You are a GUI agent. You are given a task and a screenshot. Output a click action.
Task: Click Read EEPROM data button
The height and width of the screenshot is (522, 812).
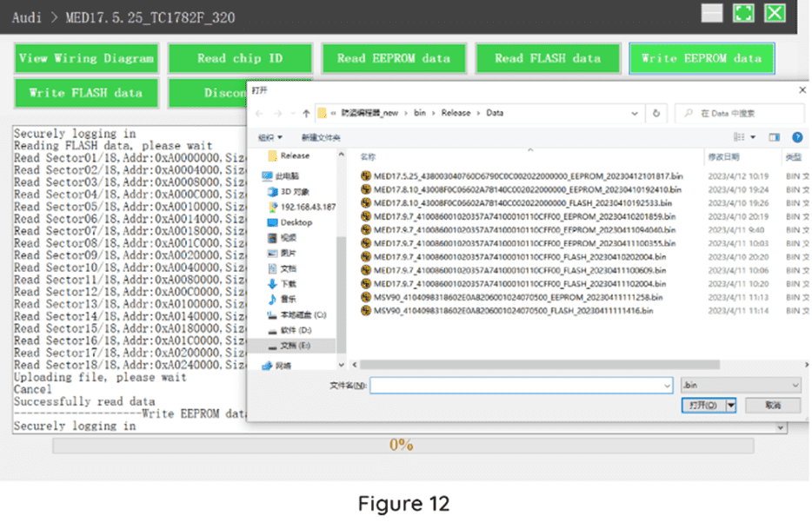coord(394,58)
